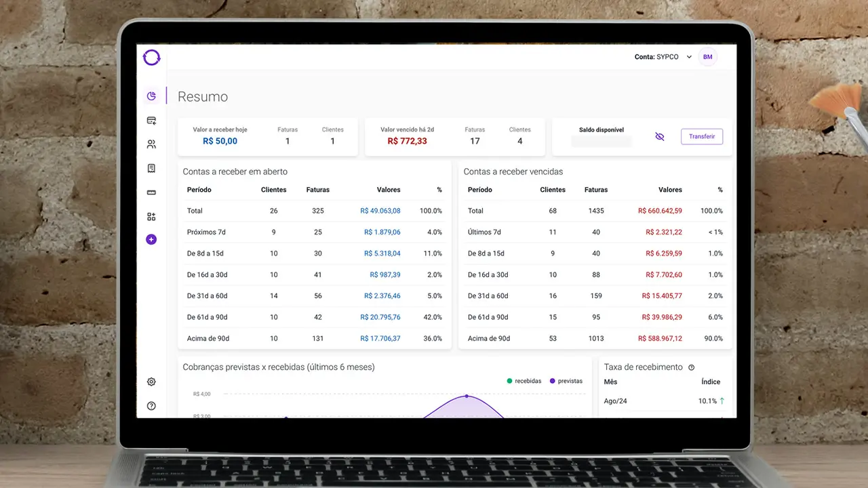The width and height of the screenshot is (868, 488).
Task: Click the chart peak data point
Action: (x=466, y=396)
